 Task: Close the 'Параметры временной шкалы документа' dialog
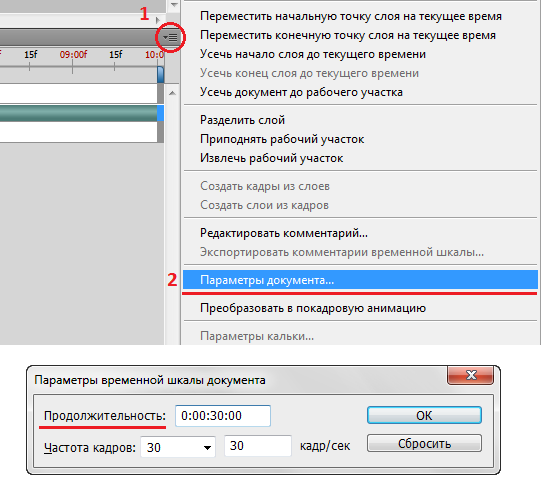[x=471, y=375]
